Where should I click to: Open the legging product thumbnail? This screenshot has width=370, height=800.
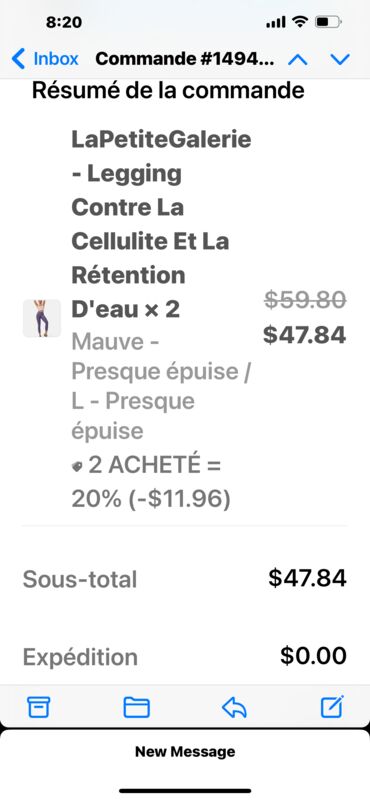[42, 318]
